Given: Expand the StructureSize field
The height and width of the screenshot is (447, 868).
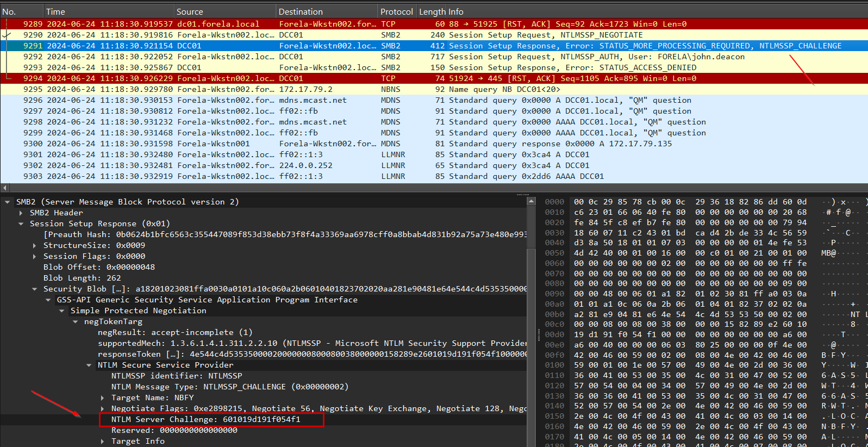Looking at the screenshot, I should tap(35, 245).
